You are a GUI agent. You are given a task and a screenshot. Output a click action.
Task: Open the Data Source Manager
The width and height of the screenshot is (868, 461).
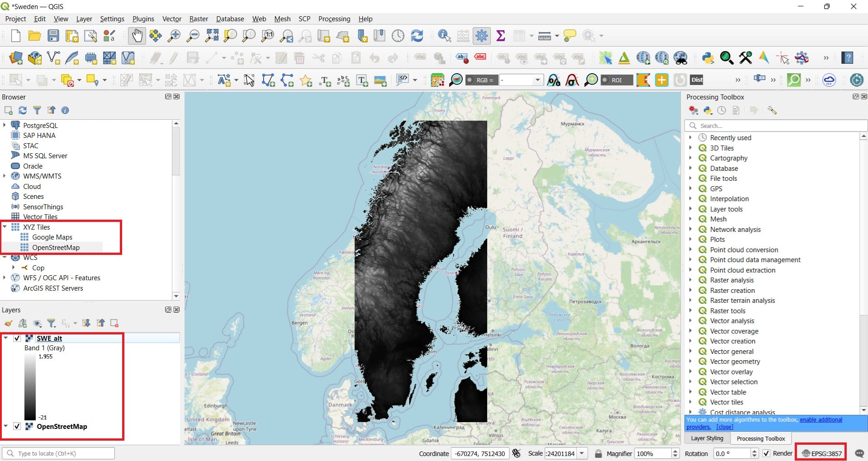[x=16, y=58]
